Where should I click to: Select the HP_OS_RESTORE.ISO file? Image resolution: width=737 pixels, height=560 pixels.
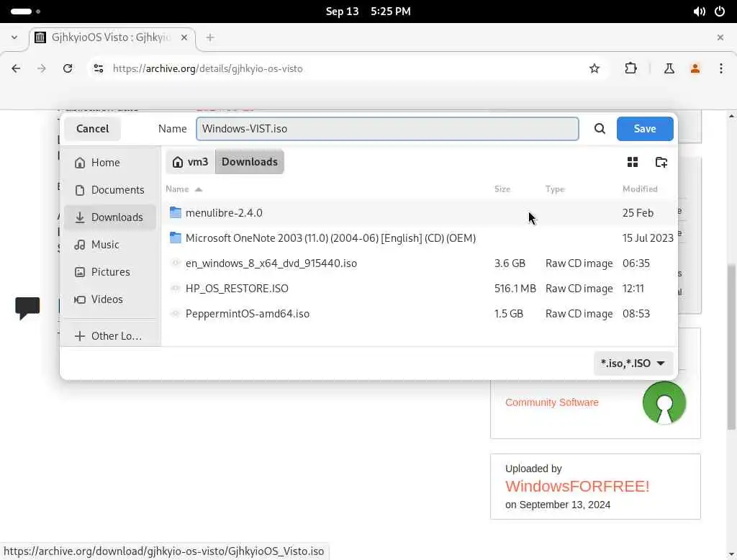click(x=420, y=288)
